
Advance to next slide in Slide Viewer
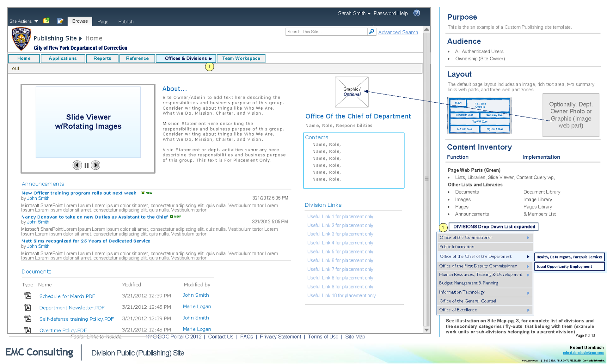coord(95,165)
